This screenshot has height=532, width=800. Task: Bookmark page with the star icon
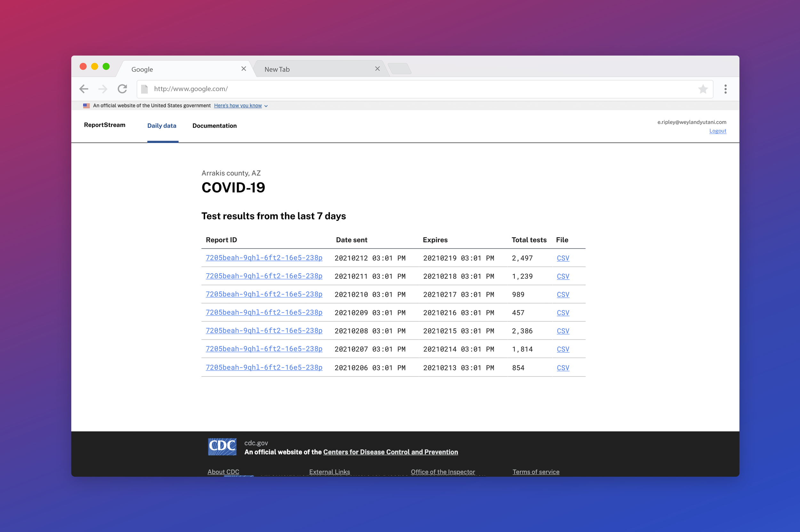(702, 89)
